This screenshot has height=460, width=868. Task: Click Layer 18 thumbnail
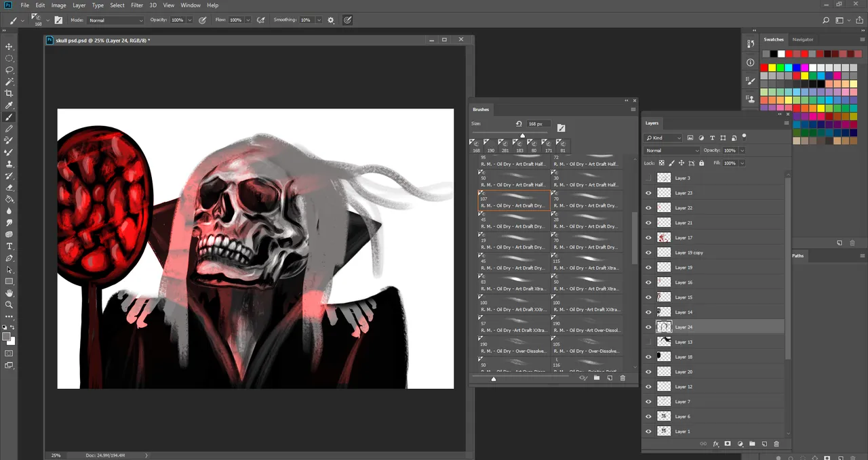[x=664, y=357]
